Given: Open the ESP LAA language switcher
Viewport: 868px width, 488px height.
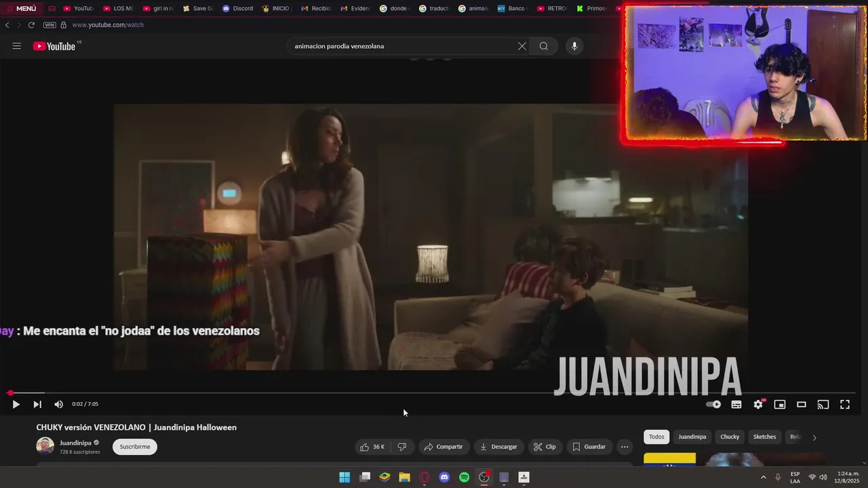Looking at the screenshot, I should 795,477.
